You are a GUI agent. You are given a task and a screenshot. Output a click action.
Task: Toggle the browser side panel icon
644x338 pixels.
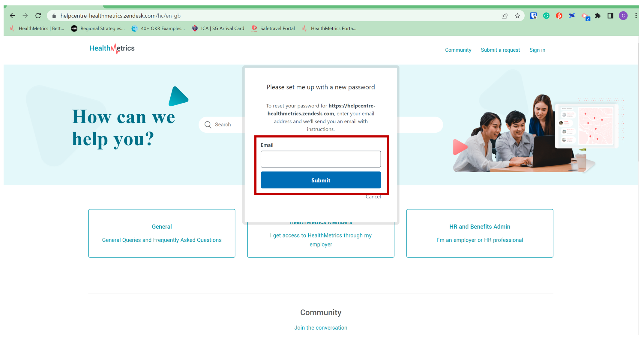tap(610, 16)
